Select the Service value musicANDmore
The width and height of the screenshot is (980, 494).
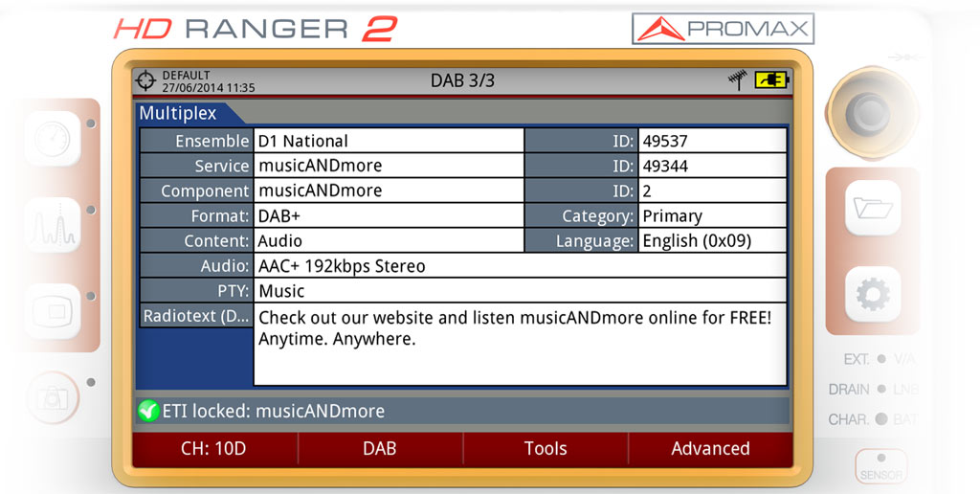[x=389, y=166]
